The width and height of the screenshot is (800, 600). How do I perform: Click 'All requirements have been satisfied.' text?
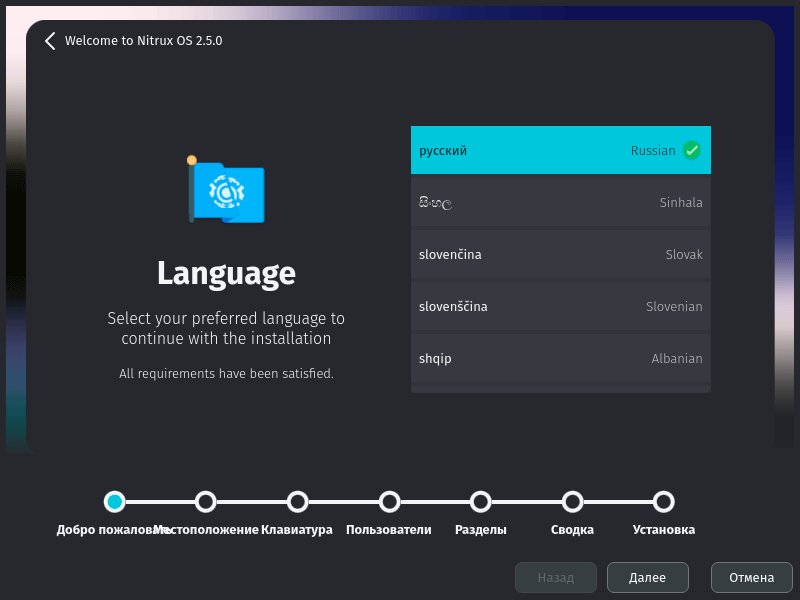(x=226, y=373)
